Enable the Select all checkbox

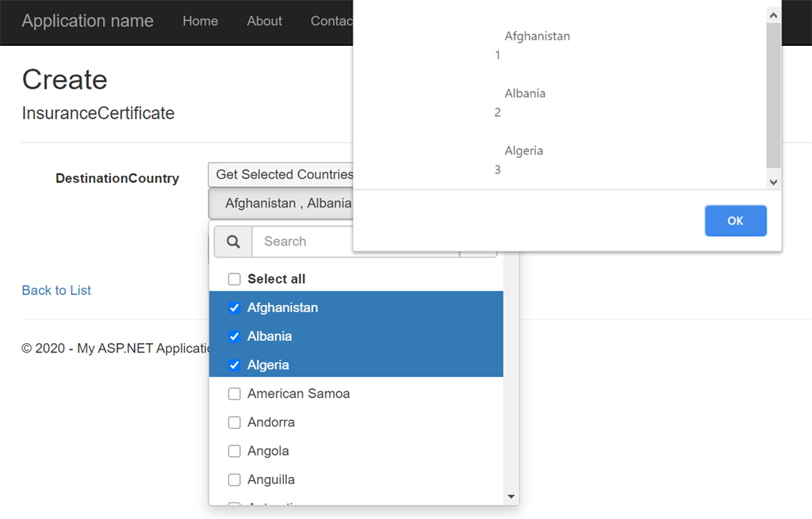(234, 279)
